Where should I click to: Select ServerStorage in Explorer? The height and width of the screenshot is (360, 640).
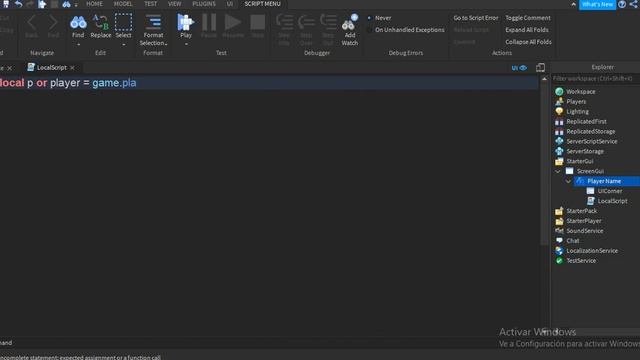pyautogui.click(x=584, y=151)
